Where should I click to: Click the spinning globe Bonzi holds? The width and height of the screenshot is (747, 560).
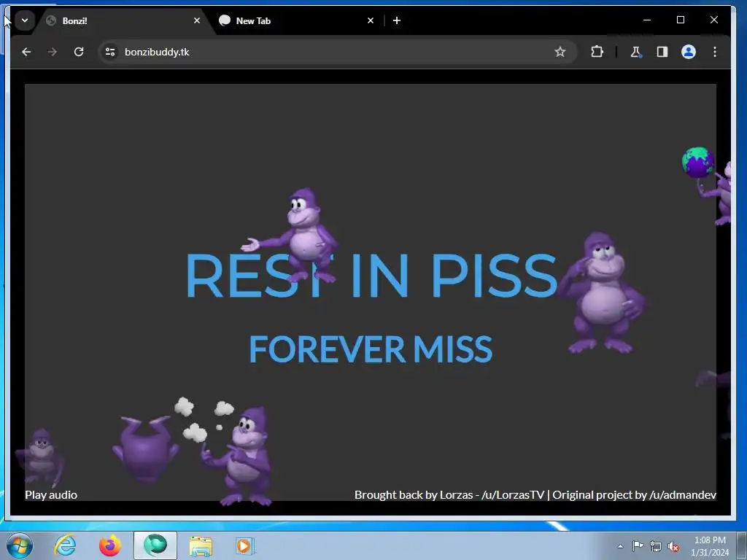click(x=698, y=163)
